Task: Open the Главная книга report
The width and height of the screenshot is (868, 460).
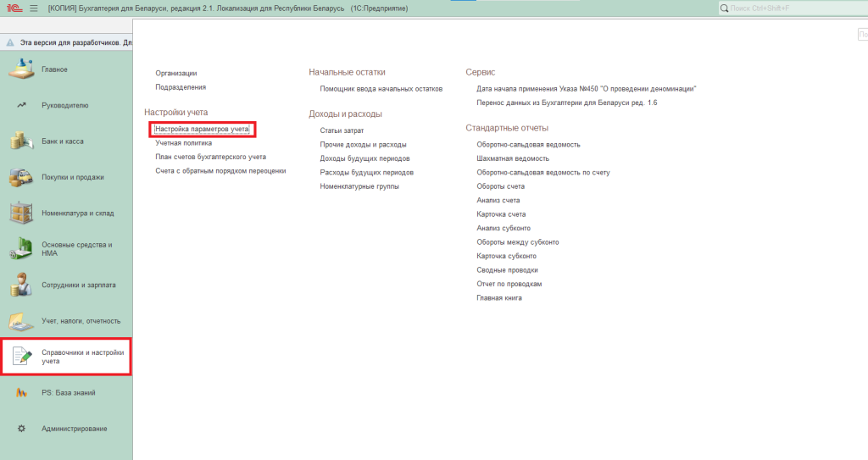Action: (x=499, y=298)
